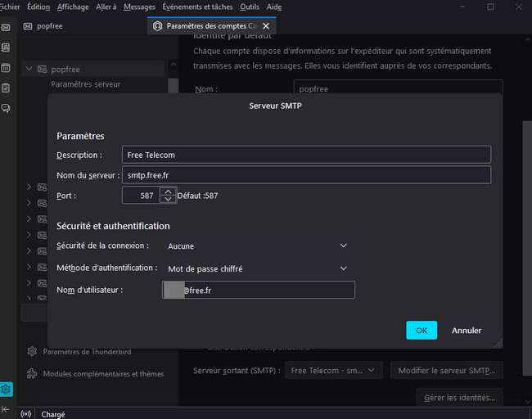This screenshot has width=532, height=419.
Task: Cancel the SMTP dialog with Annuler
Action: (467, 330)
